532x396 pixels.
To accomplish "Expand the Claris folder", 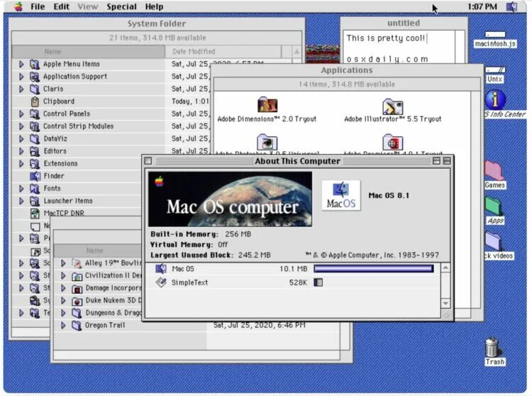I will tap(21, 89).
